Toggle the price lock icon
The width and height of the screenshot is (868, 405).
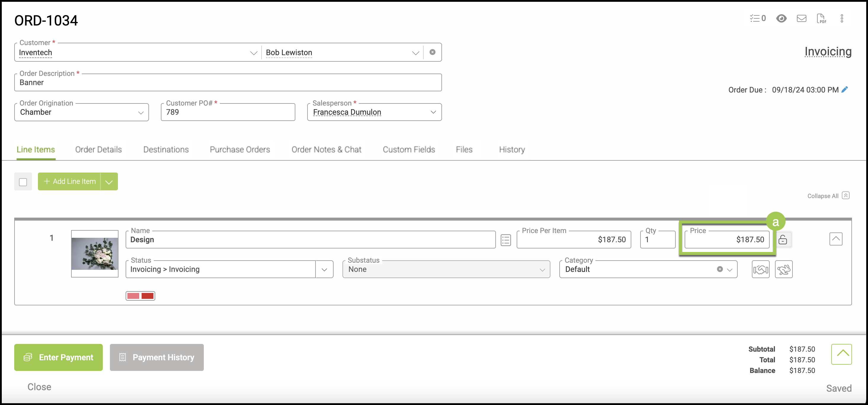782,240
